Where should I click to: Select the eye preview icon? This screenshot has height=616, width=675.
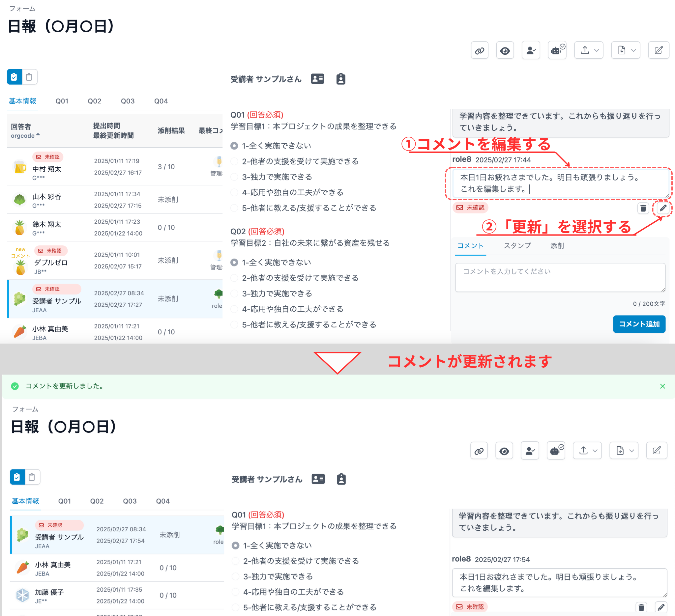(x=505, y=50)
